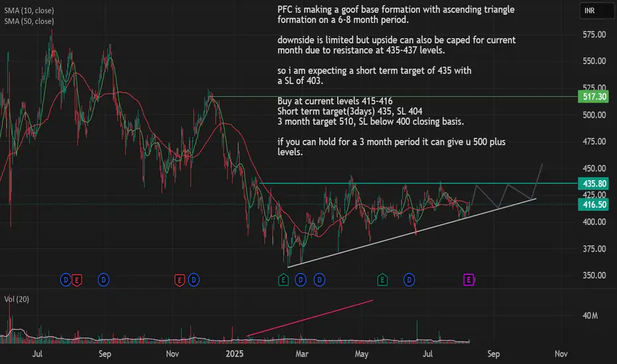Select the Vol (20) indicator legend

point(17,299)
